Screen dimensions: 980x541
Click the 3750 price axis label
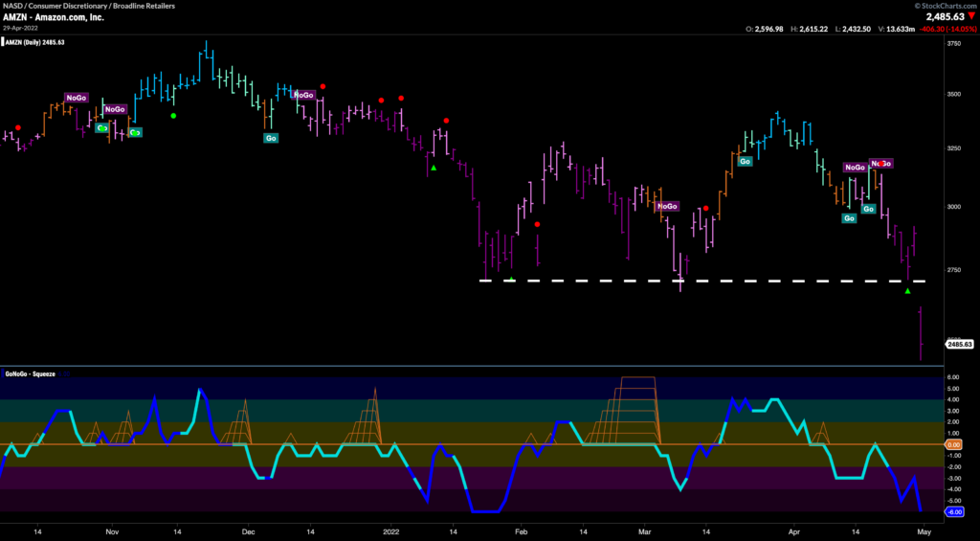954,44
